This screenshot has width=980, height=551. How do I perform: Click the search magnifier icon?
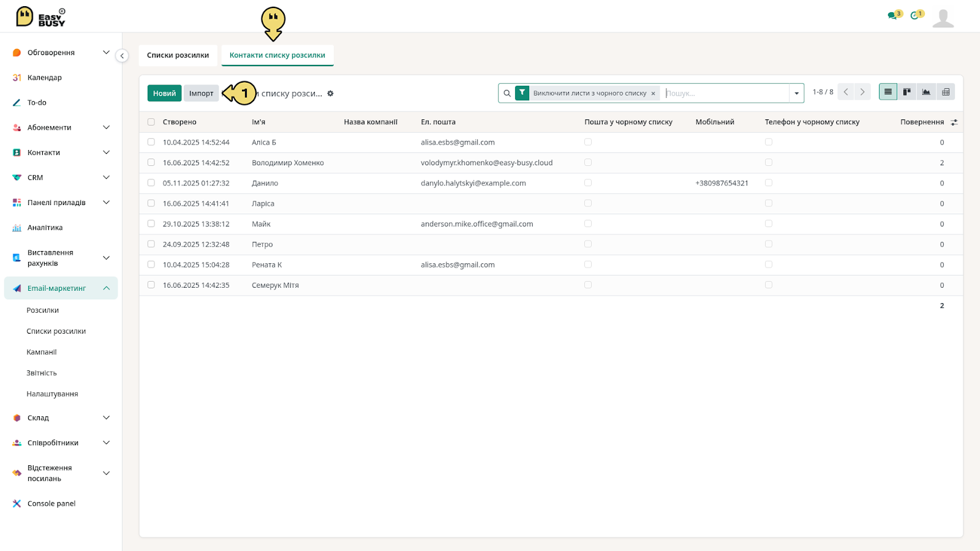(507, 93)
